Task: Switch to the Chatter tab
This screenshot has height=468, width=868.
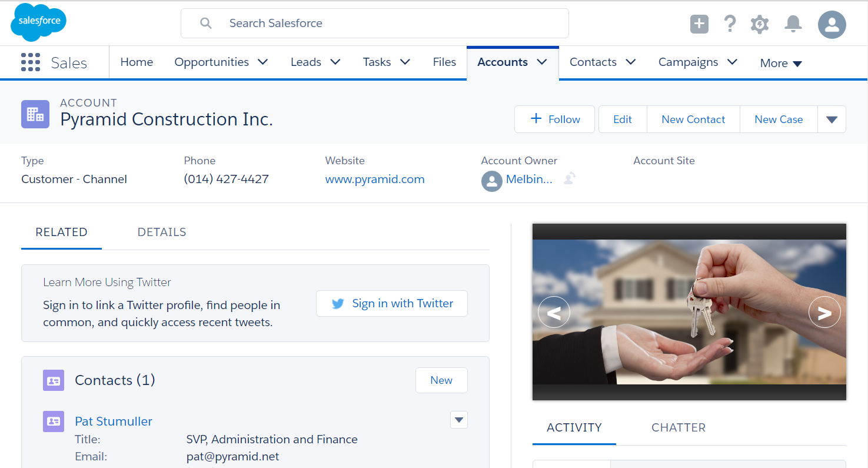Action: click(x=679, y=428)
